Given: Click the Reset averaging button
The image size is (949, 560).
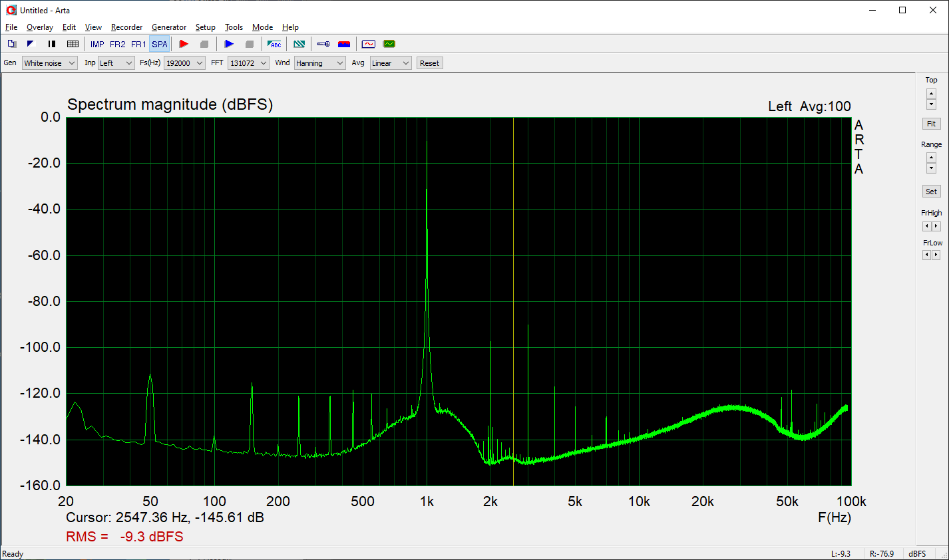Looking at the screenshot, I should point(429,63).
